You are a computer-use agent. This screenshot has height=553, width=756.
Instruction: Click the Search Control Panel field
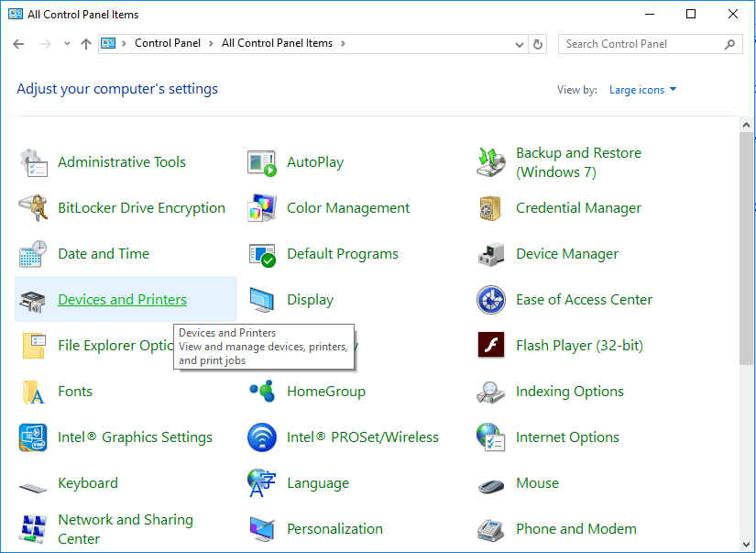[x=641, y=44]
